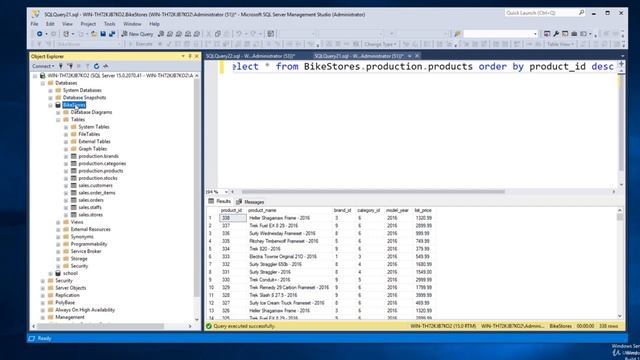The image size is (640, 360).
Task: Click the Activity Monitor toolbar icon
Action: tap(271, 34)
